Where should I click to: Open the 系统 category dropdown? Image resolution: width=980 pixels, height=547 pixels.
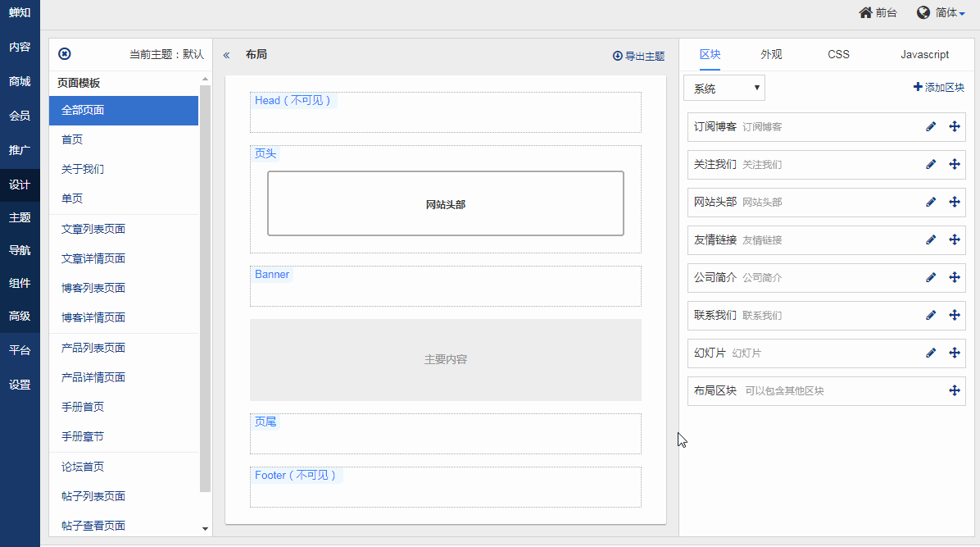point(724,88)
